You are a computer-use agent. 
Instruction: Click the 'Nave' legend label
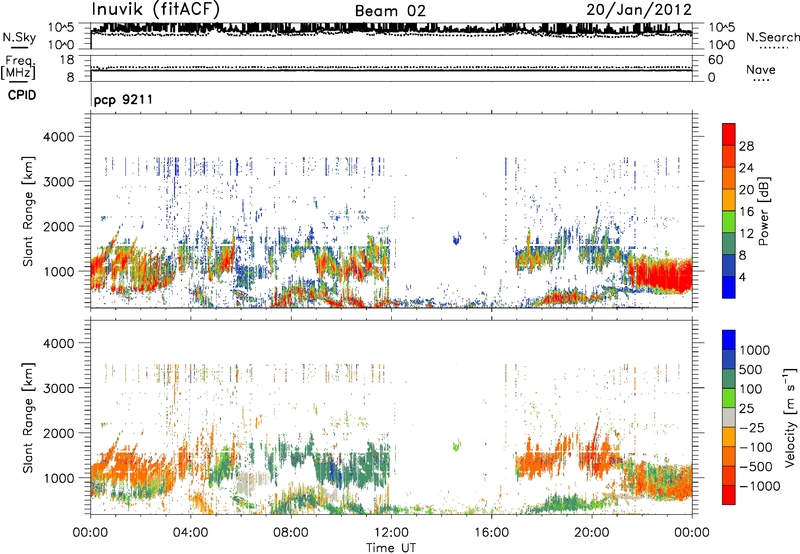pyautogui.click(x=761, y=69)
